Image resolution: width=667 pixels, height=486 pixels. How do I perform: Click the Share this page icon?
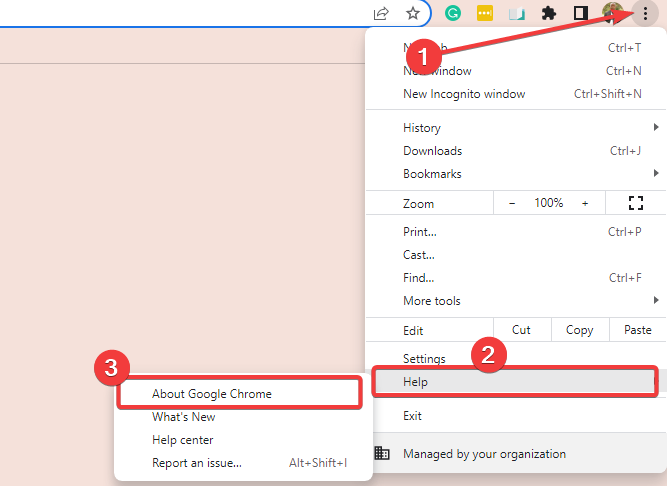[381, 14]
